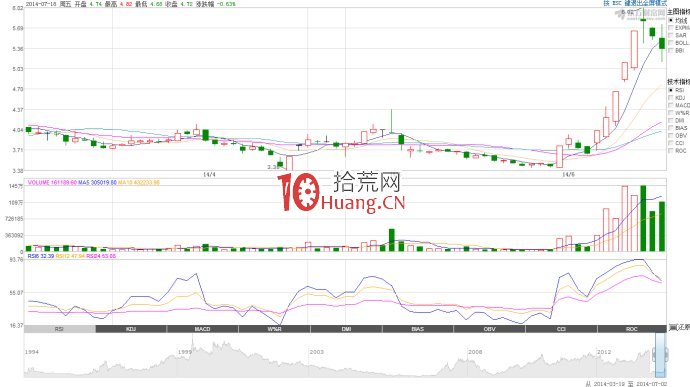Image resolution: width=690 pixels, height=387 pixels.
Task: Switch to the BIAS tab below chart
Action: [418, 329]
